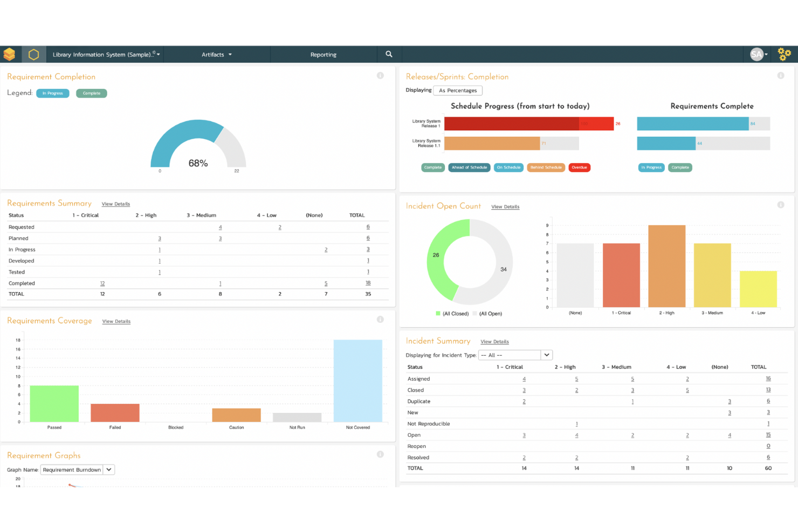Click the Requirements Coverage info icon
Screen dimensions: 798x532
[x=380, y=320]
